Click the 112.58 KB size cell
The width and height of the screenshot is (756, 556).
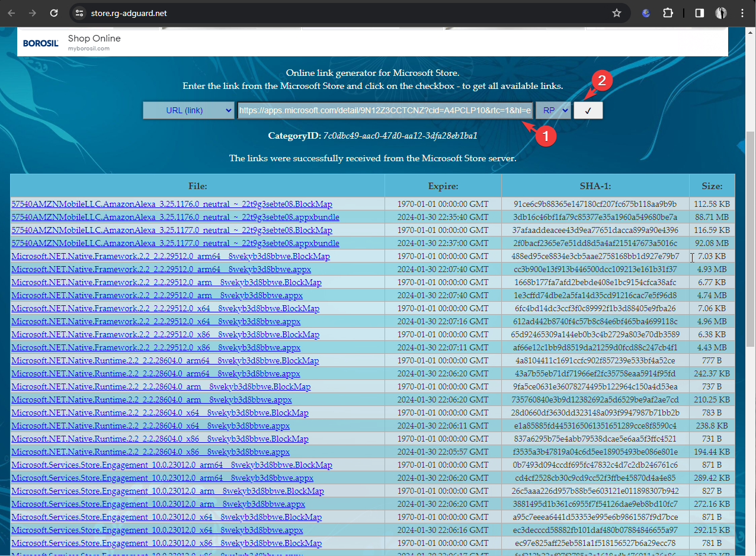[712, 204]
